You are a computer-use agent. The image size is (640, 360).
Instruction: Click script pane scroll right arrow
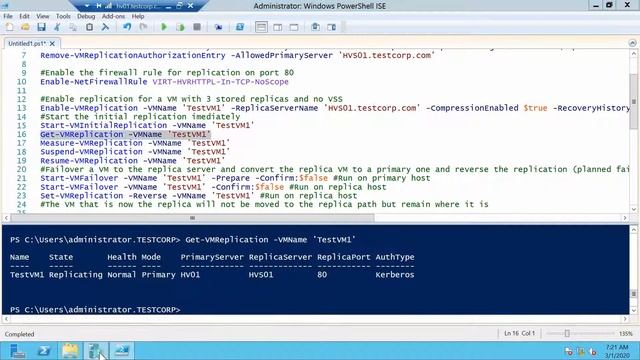pos(624,218)
